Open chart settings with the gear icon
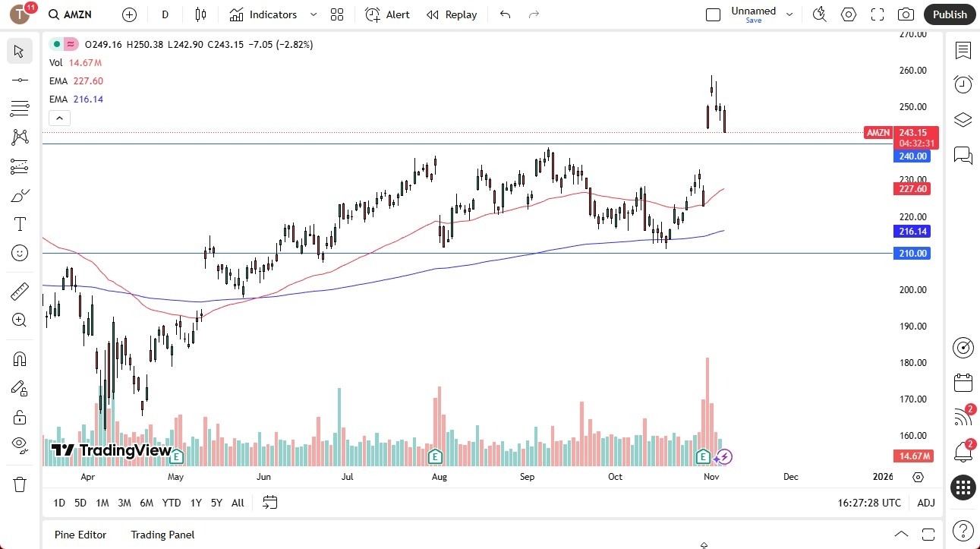The width and height of the screenshot is (980, 549). click(x=848, y=14)
